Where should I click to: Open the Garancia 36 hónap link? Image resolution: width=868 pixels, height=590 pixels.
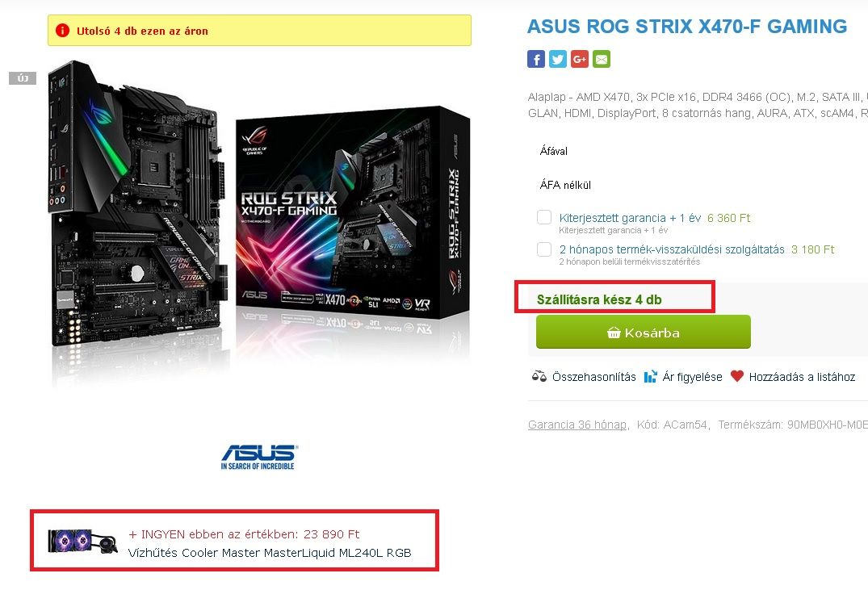click(x=577, y=425)
